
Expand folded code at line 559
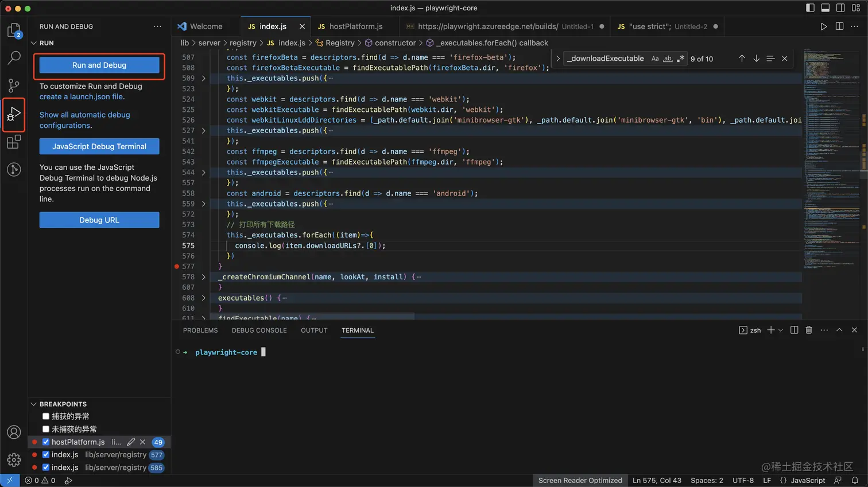point(203,204)
